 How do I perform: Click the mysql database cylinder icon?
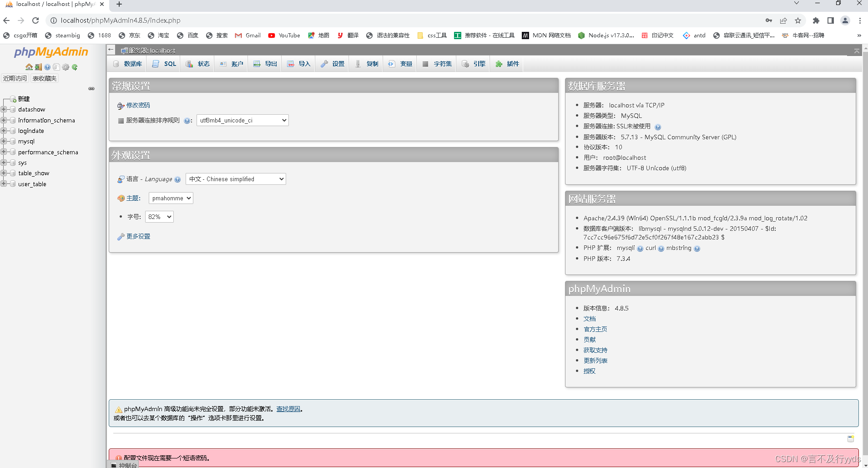coord(13,141)
